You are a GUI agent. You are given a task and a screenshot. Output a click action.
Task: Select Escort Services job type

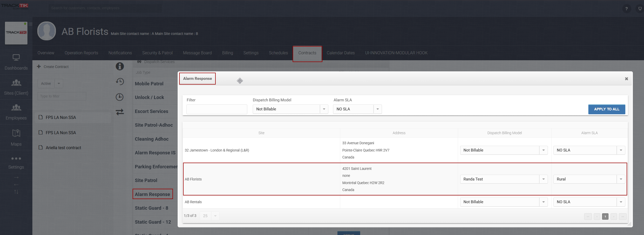pyautogui.click(x=151, y=111)
